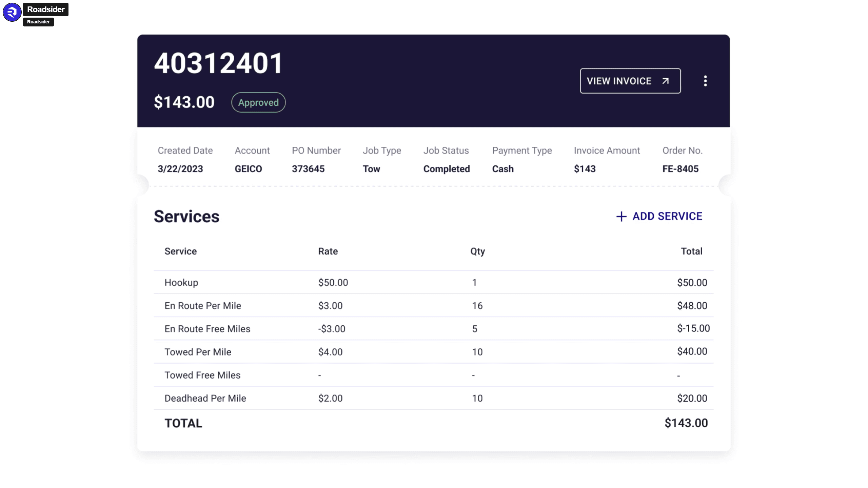Click the TOTAL row showing $143.00
The width and height of the screenshot is (868, 488).
(x=183, y=423)
